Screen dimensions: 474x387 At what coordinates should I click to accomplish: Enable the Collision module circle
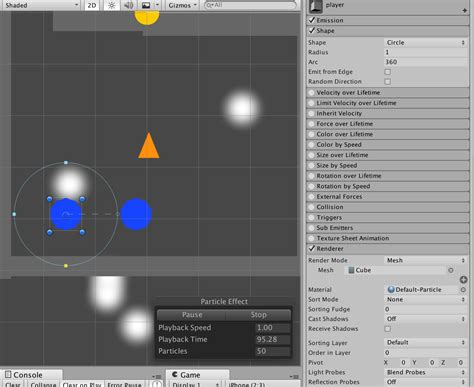[x=312, y=207]
